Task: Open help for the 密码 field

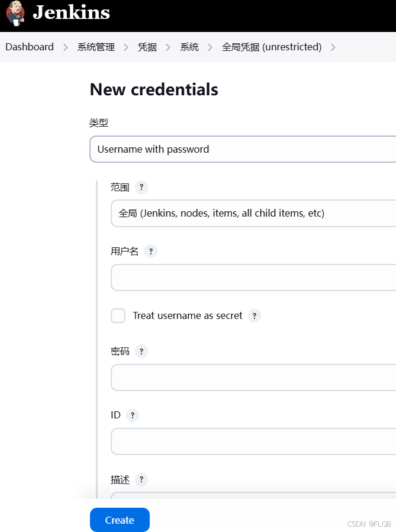Action: (141, 351)
